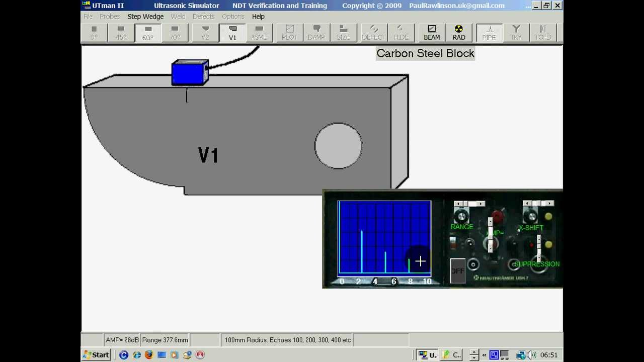Click the 100mm Radius echoes status text
The height and width of the screenshot is (362, 644).
click(288, 340)
